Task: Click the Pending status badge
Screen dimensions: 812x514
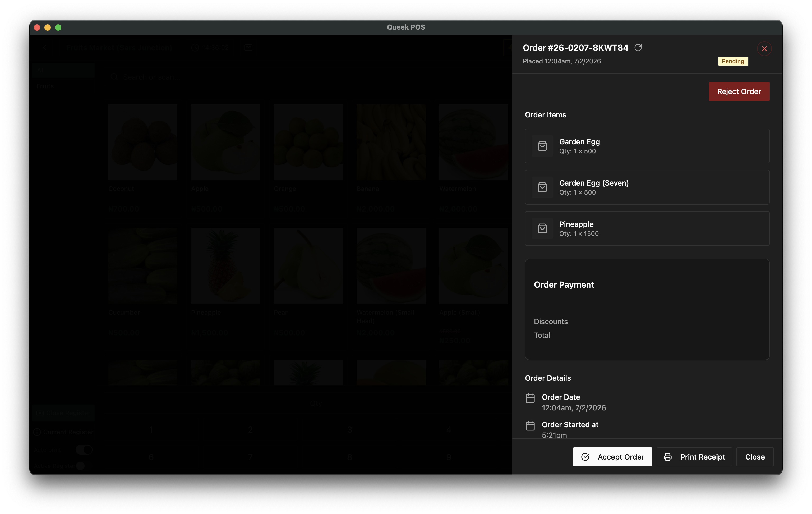Action: point(733,61)
